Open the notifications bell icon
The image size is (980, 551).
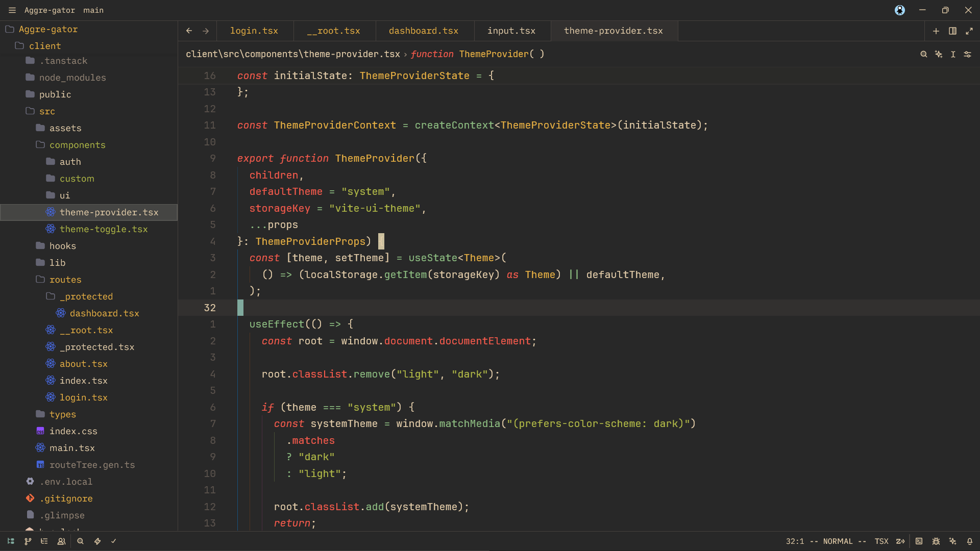970,541
